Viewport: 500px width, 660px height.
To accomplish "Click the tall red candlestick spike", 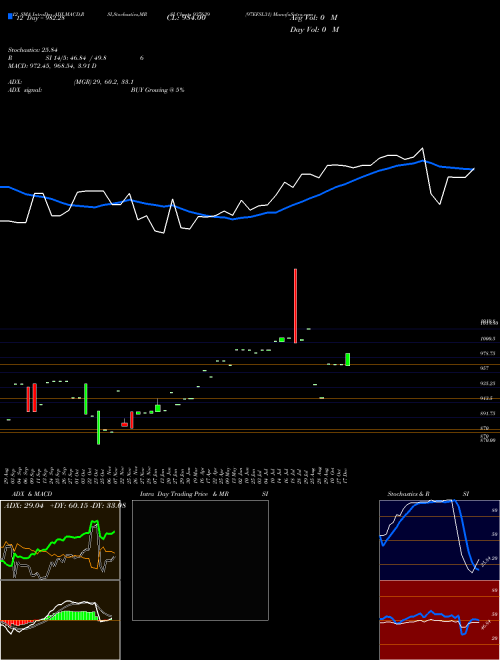I will (295, 306).
